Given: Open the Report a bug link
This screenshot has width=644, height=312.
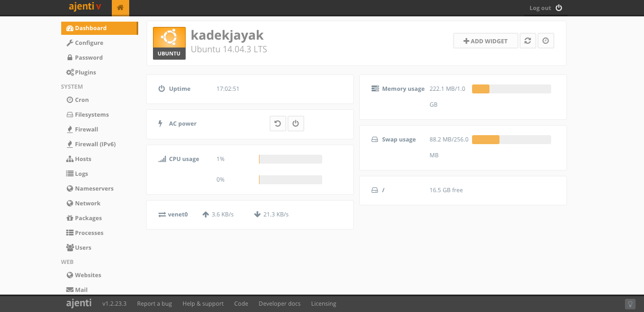Looking at the screenshot, I should tap(155, 304).
